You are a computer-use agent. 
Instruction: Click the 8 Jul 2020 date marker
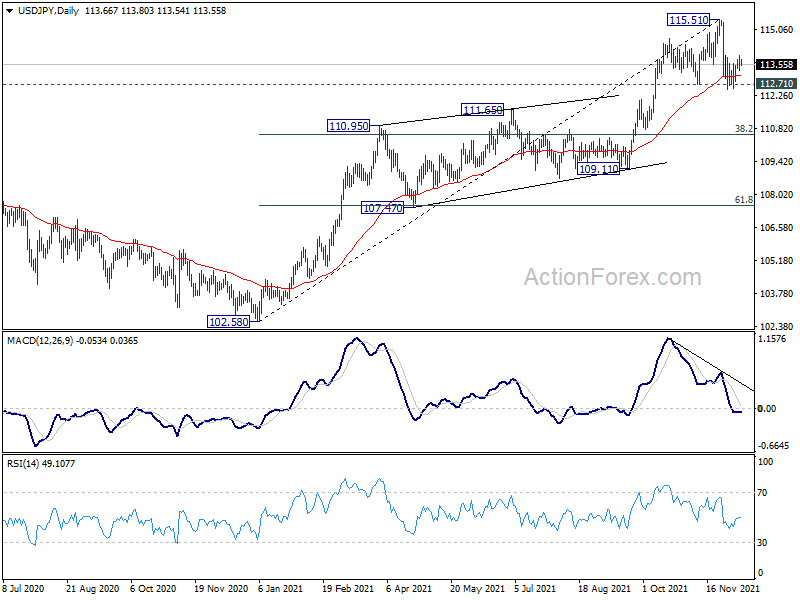(x=23, y=589)
